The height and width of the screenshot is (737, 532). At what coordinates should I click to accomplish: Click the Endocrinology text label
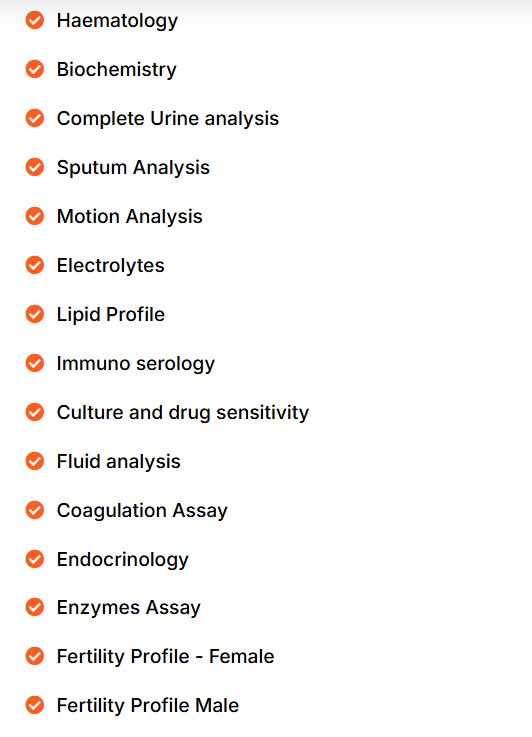click(x=123, y=560)
